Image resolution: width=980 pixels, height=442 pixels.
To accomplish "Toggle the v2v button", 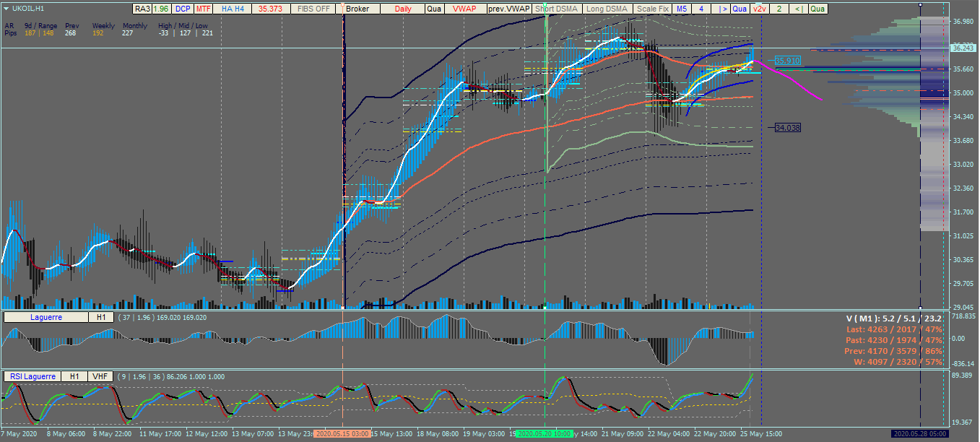I will [759, 9].
